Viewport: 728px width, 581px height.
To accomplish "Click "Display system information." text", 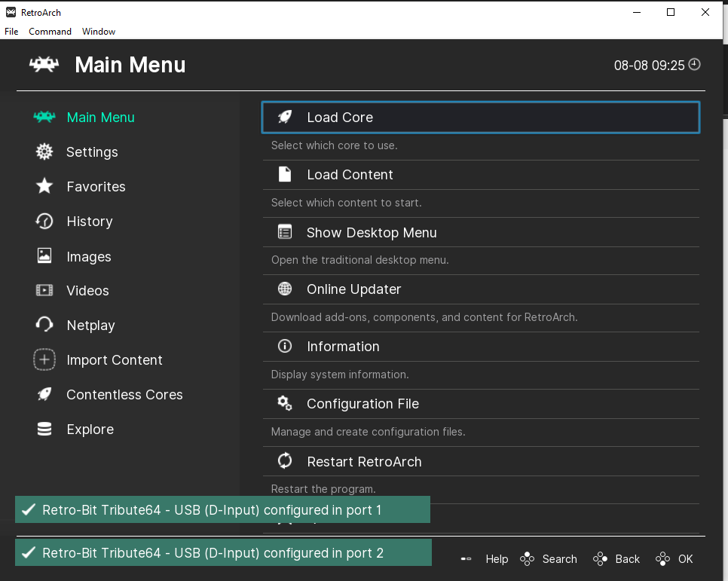I will click(x=340, y=375).
